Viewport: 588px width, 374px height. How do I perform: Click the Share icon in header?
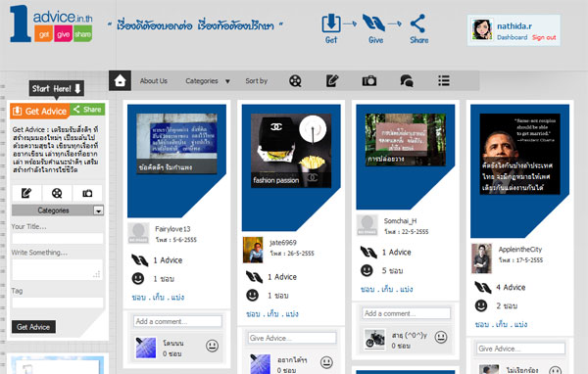pyautogui.click(x=417, y=23)
